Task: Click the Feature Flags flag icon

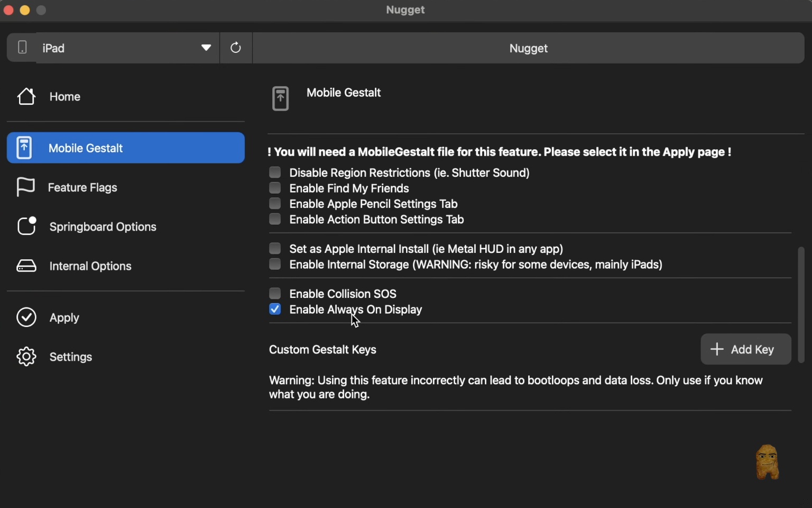Action: click(25, 187)
